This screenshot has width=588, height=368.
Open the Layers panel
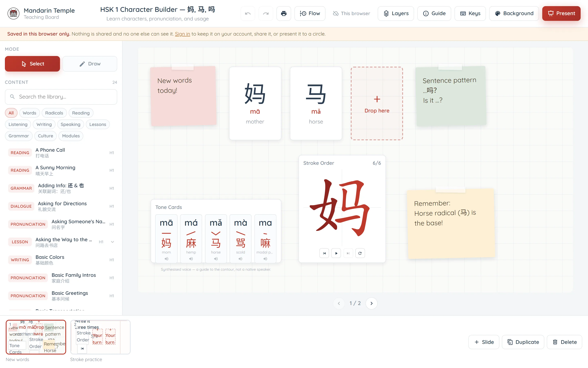(395, 13)
